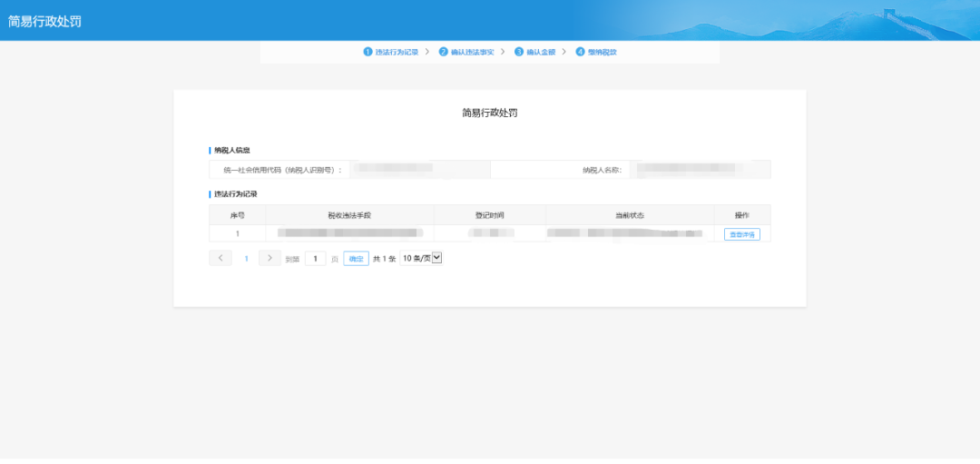980x464 pixels.
Task: Click step 3 确认金额 number icon
Action: click(x=519, y=52)
